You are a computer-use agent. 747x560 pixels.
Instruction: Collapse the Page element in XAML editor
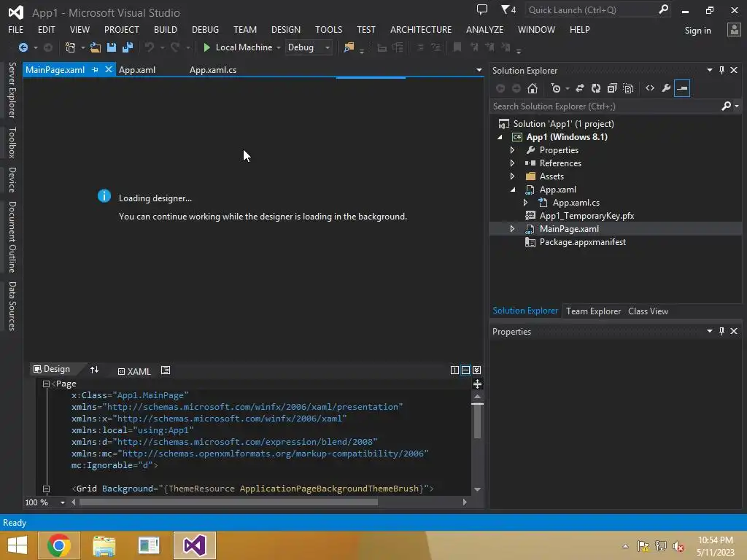46,384
